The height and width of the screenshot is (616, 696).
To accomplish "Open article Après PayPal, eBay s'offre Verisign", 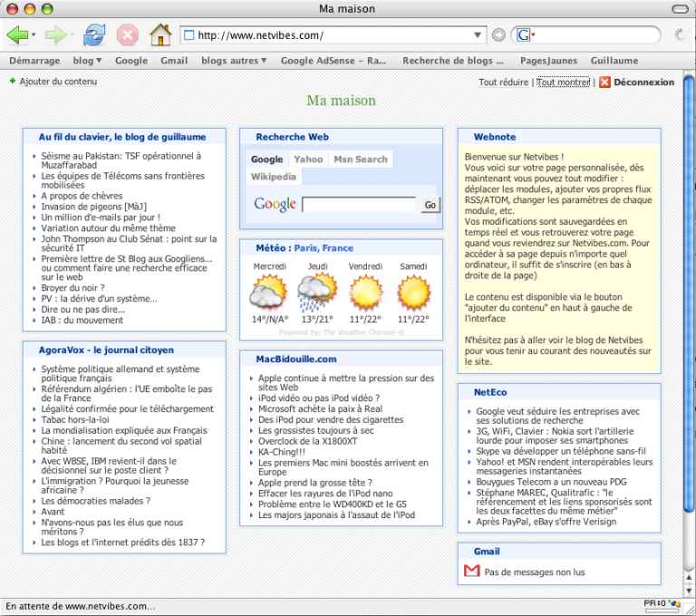I will click(x=546, y=522).
